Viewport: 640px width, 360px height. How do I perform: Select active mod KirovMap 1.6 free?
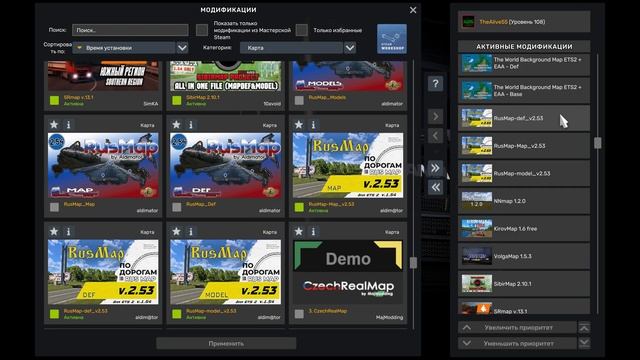point(524,229)
